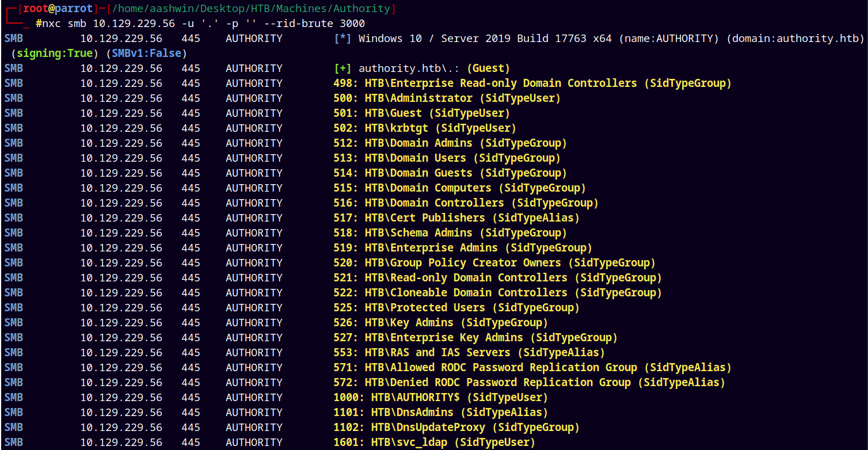Click the signing:True text

[55, 54]
